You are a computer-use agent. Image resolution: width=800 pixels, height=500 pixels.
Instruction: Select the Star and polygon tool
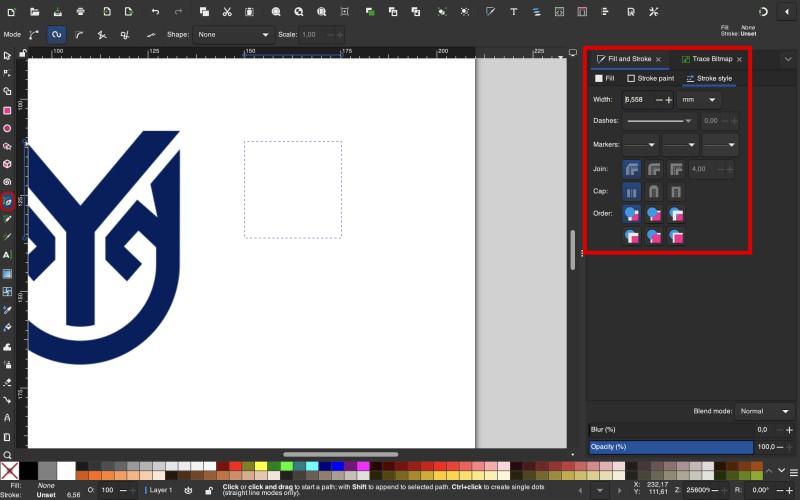7,146
